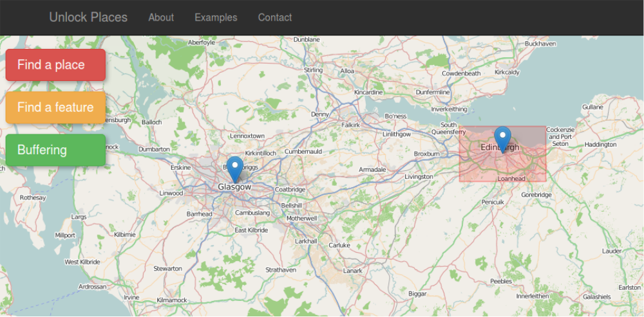Viewport: 644px width, 317px height.
Task: Click the Peebles label on the map
Action: point(501,282)
